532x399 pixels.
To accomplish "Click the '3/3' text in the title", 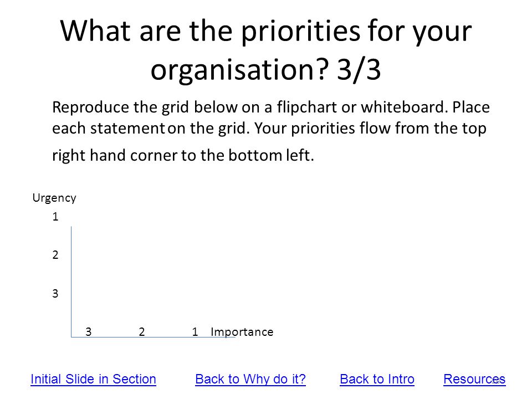I will (x=359, y=70).
